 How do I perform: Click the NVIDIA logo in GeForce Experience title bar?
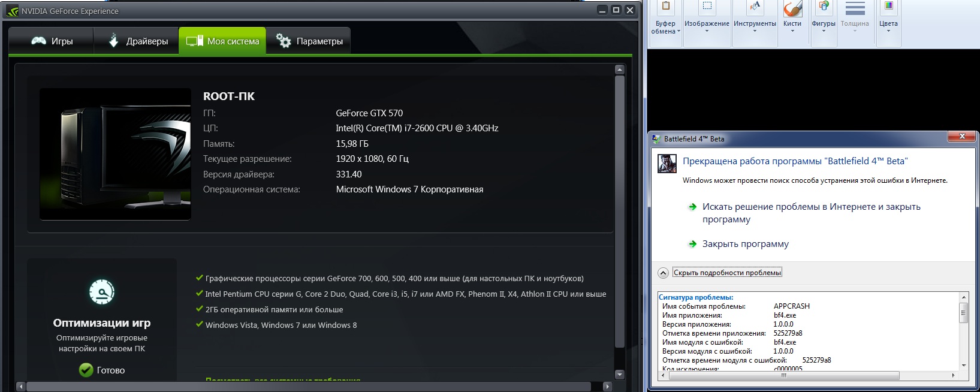(12, 11)
